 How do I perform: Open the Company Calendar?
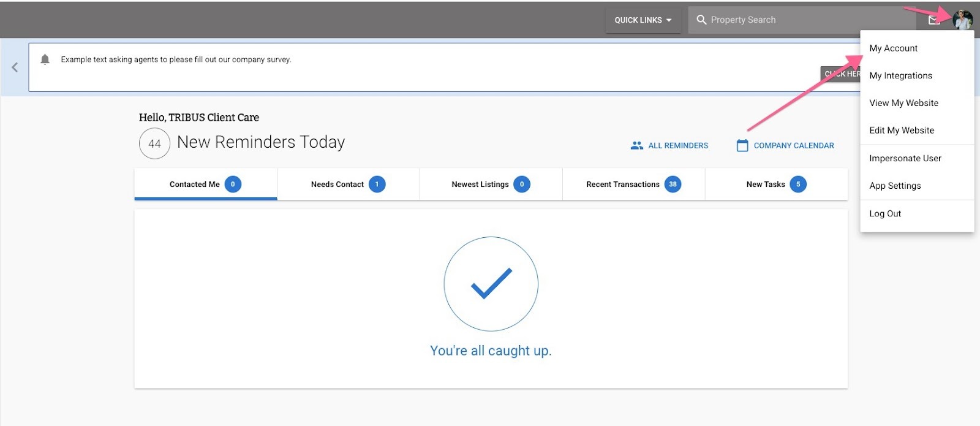pos(785,146)
